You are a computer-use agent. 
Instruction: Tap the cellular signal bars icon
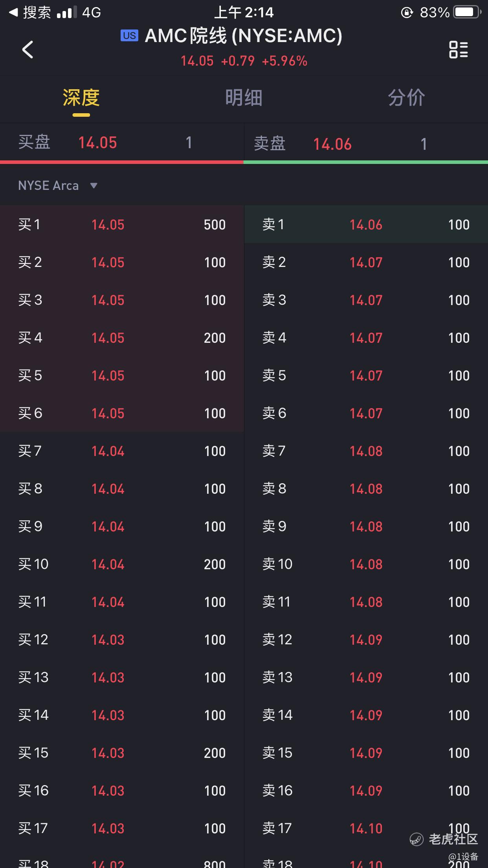(66, 13)
